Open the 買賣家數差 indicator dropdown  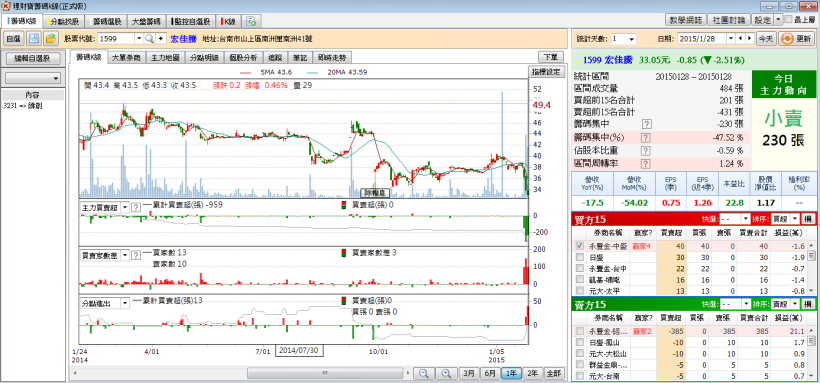(124, 255)
